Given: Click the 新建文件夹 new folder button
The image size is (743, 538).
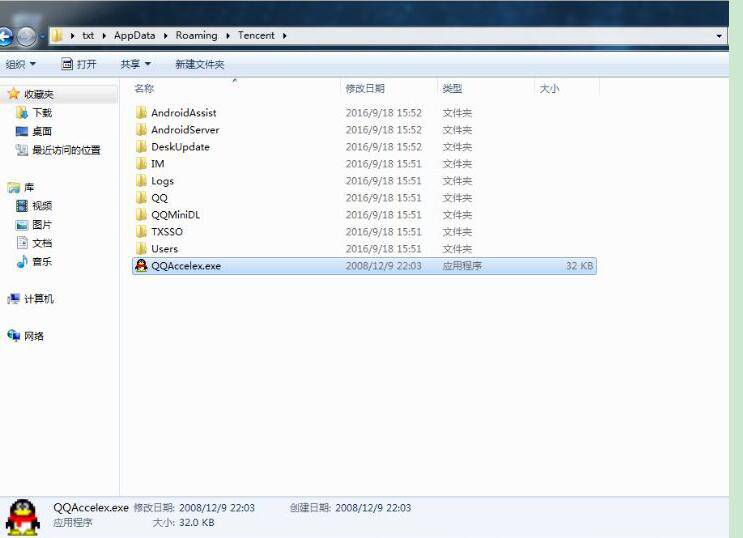Looking at the screenshot, I should tap(199, 64).
